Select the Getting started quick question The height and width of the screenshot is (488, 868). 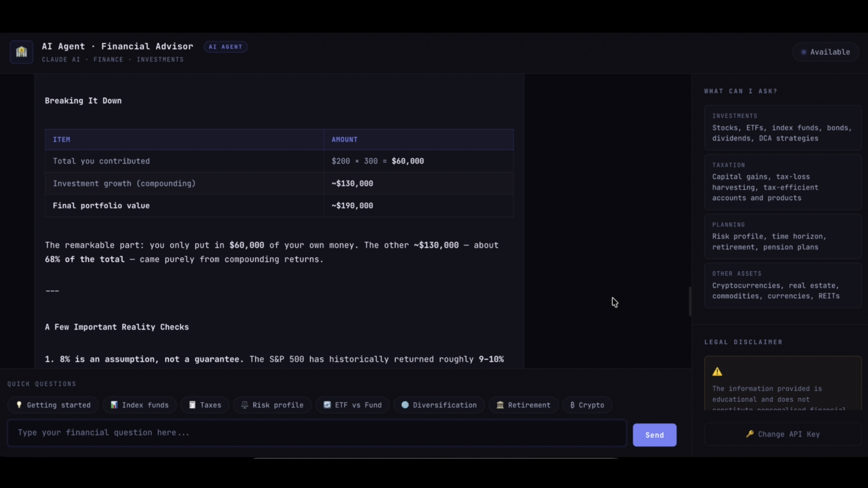click(53, 405)
